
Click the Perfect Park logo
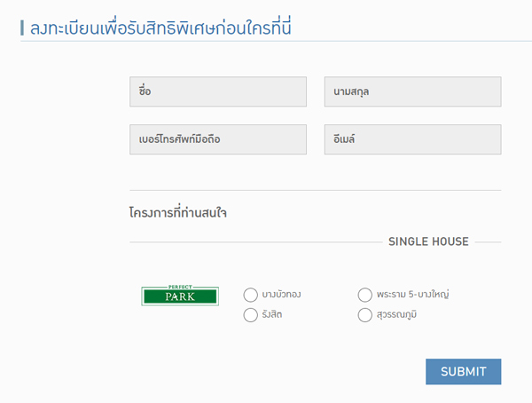pyautogui.click(x=179, y=296)
